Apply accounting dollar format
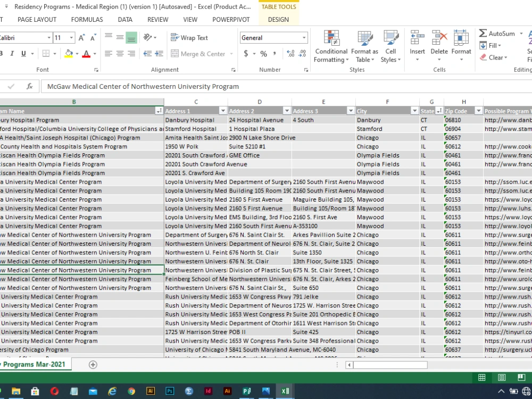 click(246, 54)
